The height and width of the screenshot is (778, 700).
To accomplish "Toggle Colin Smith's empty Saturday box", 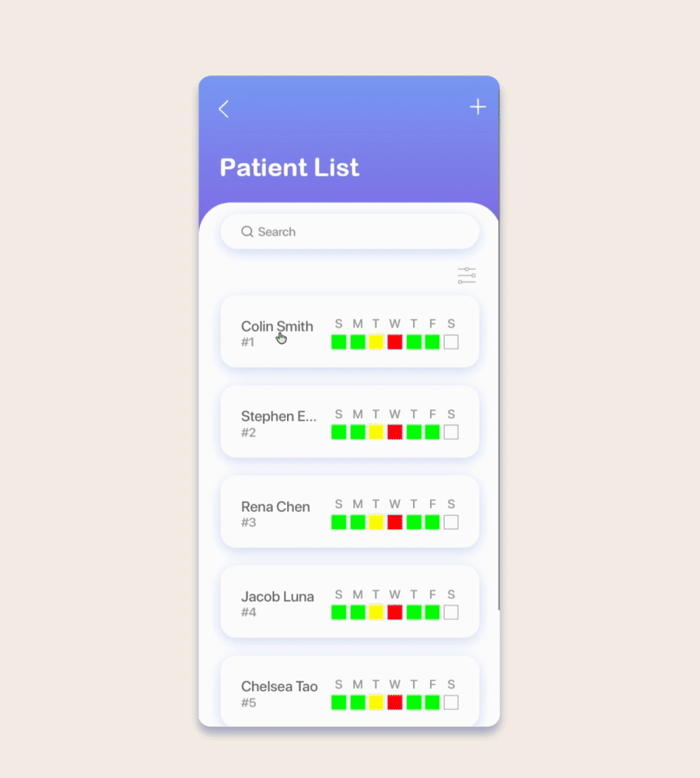I will (451, 342).
